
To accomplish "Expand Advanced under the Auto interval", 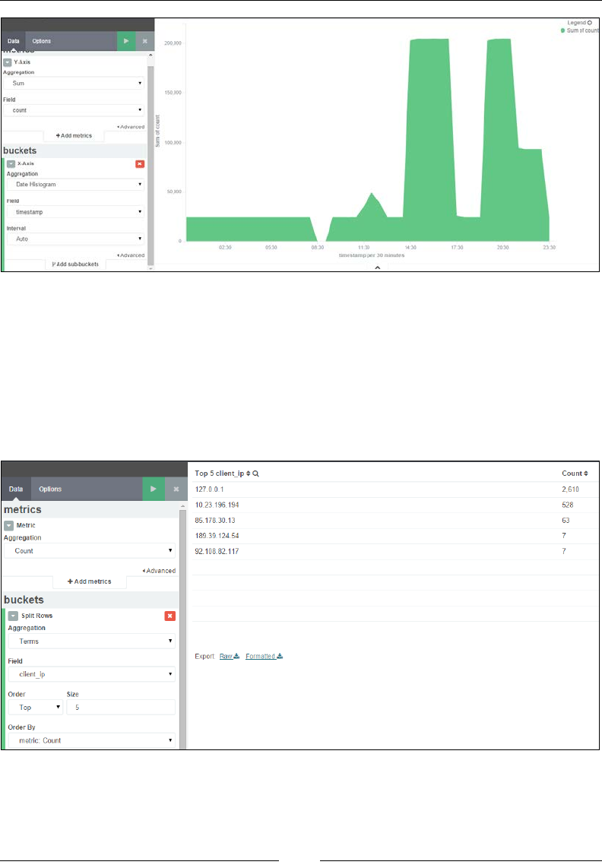I will point(131,255).
